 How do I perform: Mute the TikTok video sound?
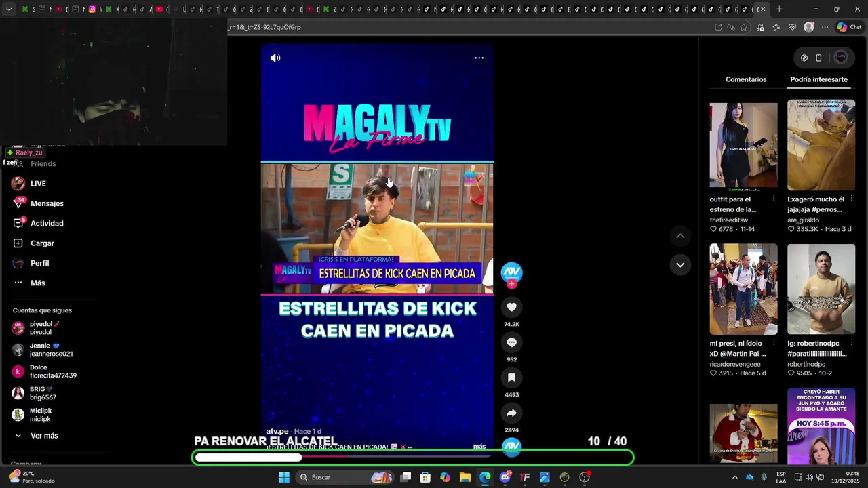coord(275,58)
